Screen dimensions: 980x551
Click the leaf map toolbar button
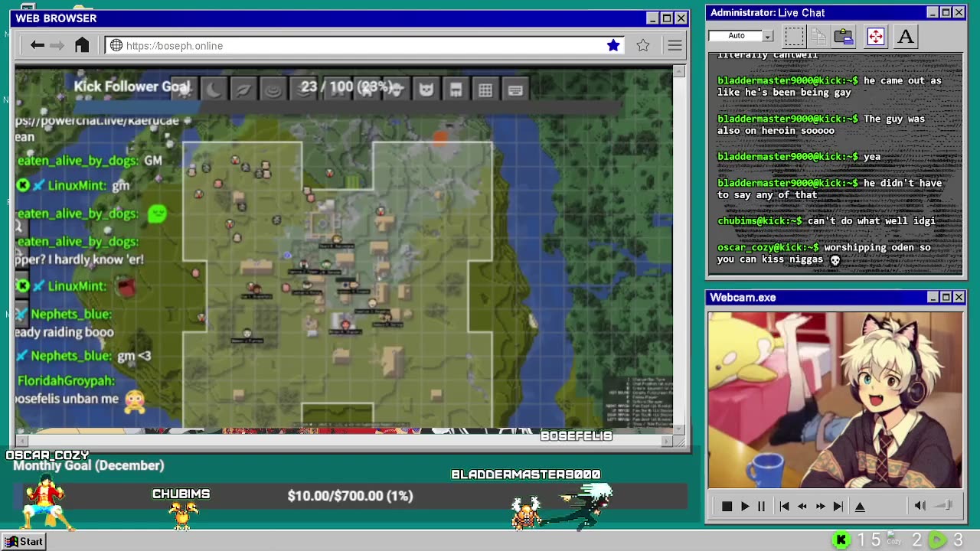click(243, 90)
